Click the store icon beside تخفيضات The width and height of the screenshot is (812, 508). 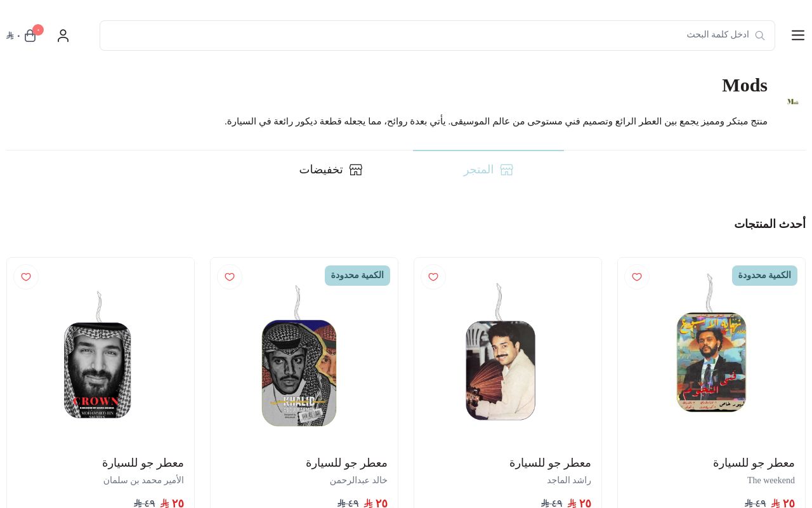(x=356, y=170)
